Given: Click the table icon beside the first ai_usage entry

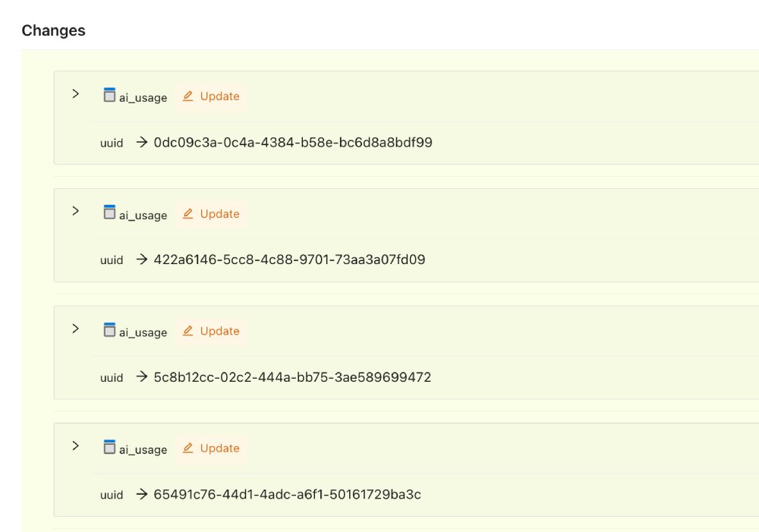Looking at the screenshot, I should point(109,95).
